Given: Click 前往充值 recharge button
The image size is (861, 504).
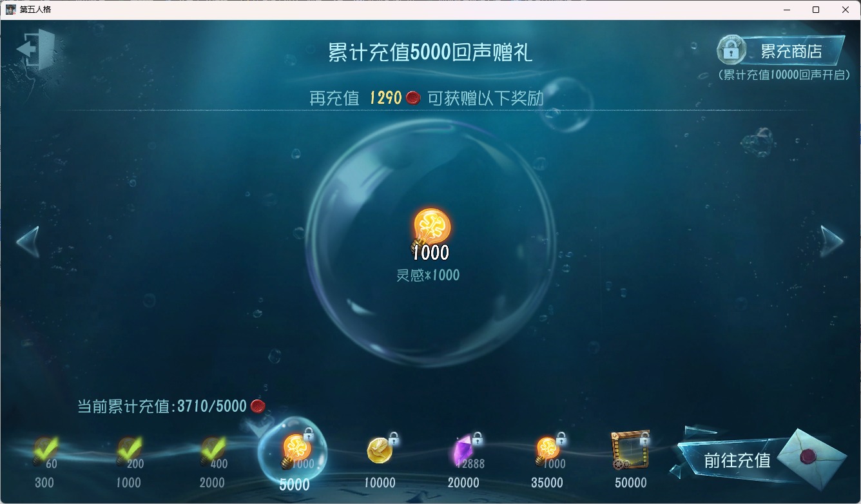Looking at the screenshot, I should point(737,460).
